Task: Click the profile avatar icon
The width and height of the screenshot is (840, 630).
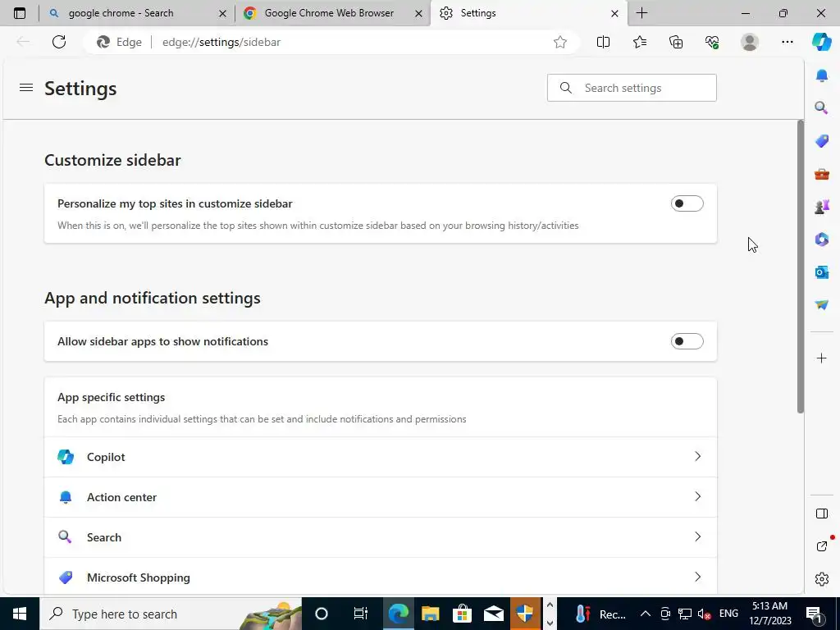Action: pos(750,42)
